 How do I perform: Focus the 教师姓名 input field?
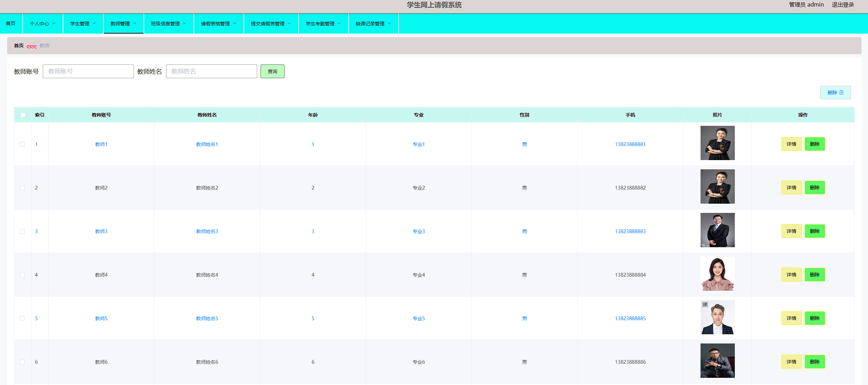coord(211,71)
